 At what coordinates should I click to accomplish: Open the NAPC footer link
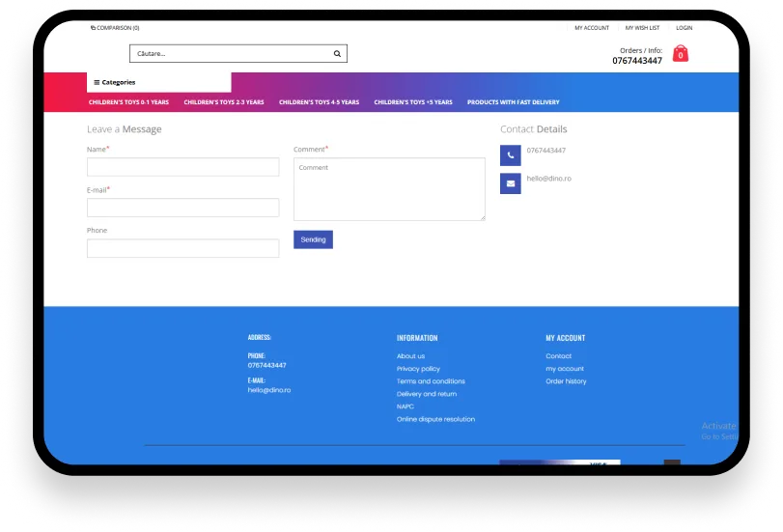pyautogui.click(x=405, y=406)
